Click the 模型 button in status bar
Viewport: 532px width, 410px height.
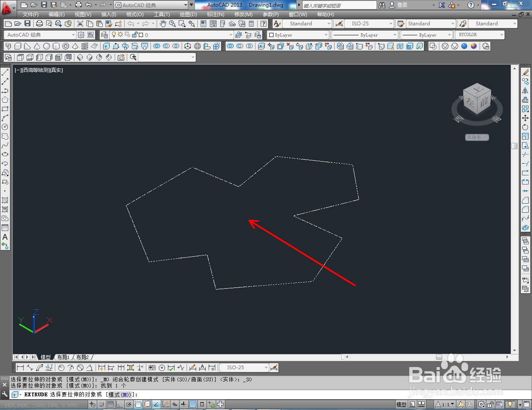(401, 404)
